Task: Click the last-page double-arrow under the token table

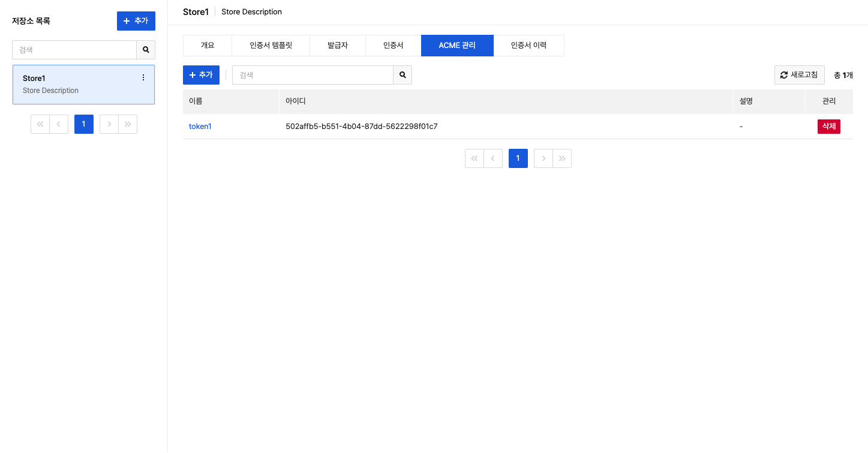Action: coord(561,158)
